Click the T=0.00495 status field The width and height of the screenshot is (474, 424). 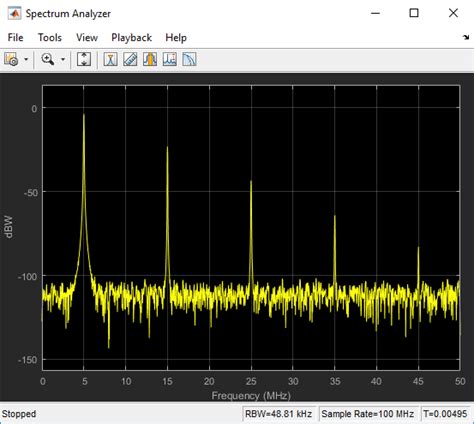coord(446,414)
